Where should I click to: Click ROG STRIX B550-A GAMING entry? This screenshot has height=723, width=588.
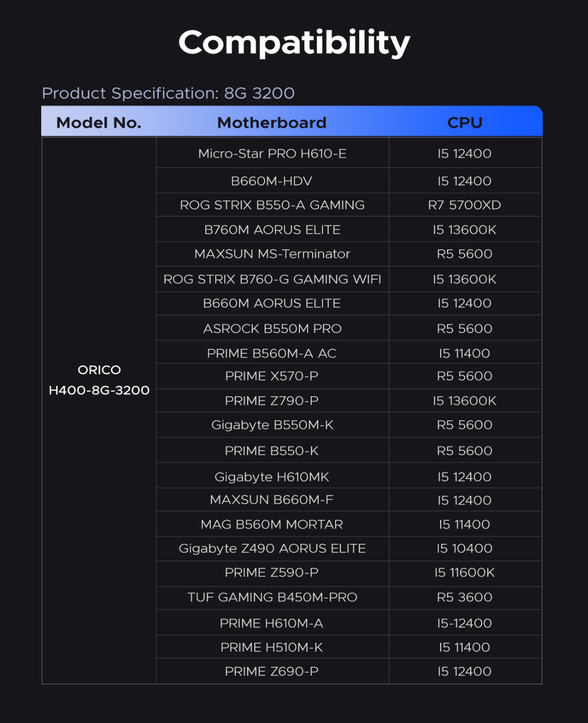click(272, 205)
